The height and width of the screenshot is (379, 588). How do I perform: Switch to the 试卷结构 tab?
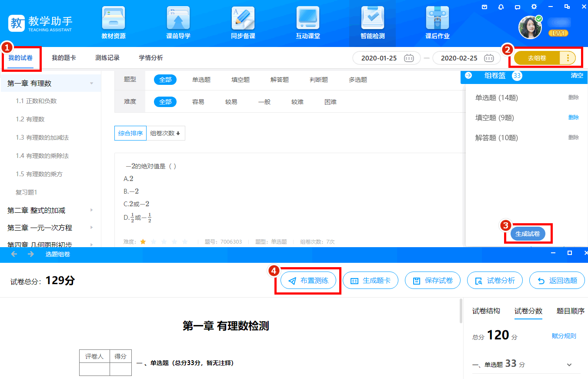coord(486,311)
